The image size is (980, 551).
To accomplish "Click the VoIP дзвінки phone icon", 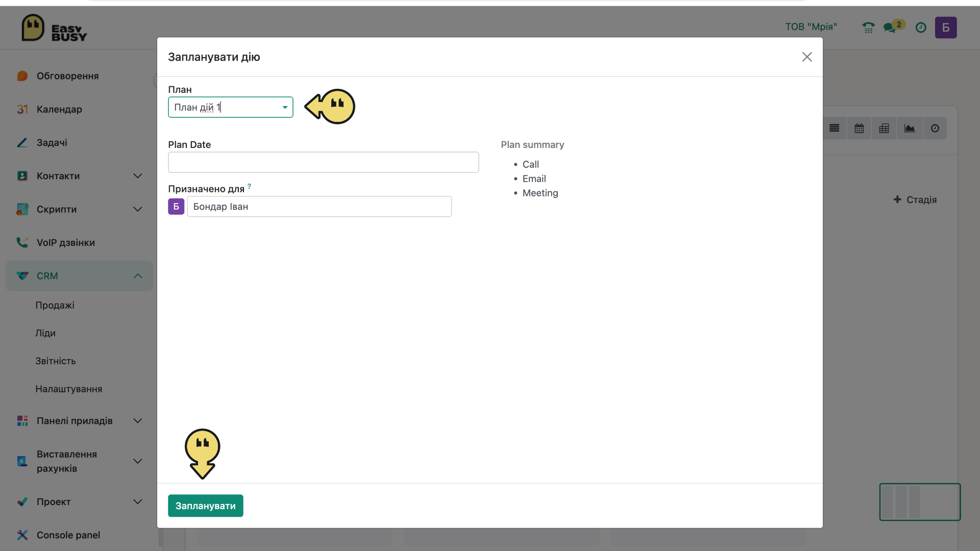I will click(x=22, y=242).
